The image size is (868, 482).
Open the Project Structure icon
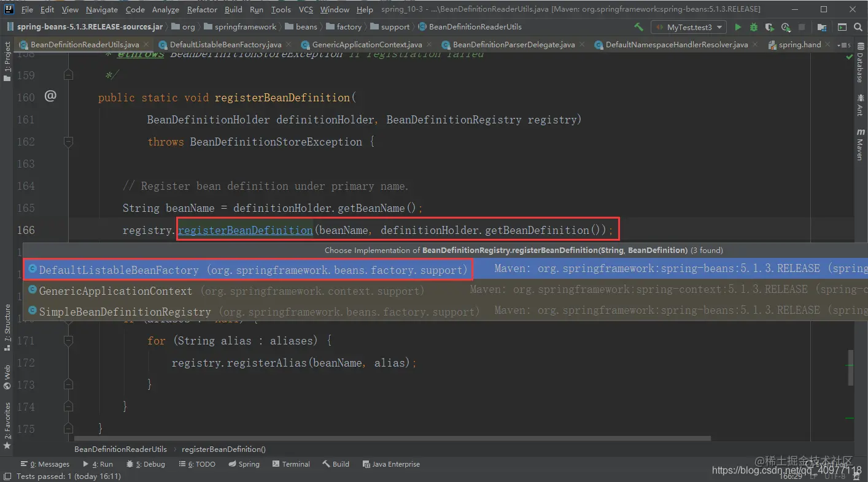point(823,27)
